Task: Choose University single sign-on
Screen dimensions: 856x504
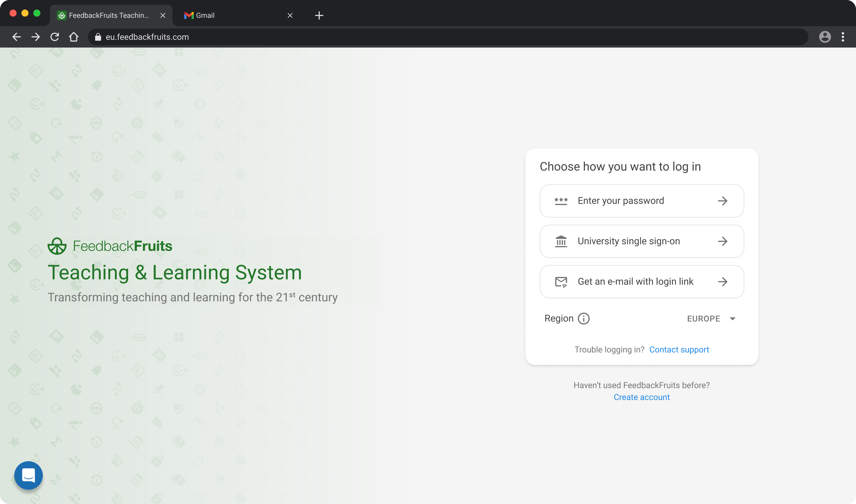Action: [642, 241]
